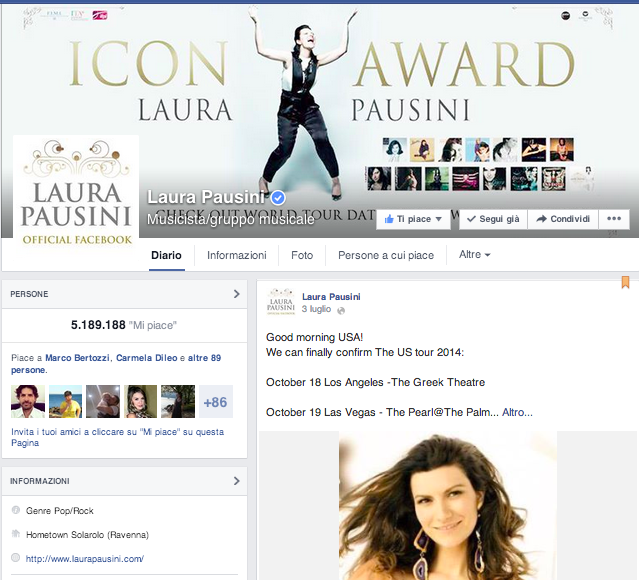Open the post author's small avatar
This screenshot has height=580, width=639.
click(x=281, y=302)
